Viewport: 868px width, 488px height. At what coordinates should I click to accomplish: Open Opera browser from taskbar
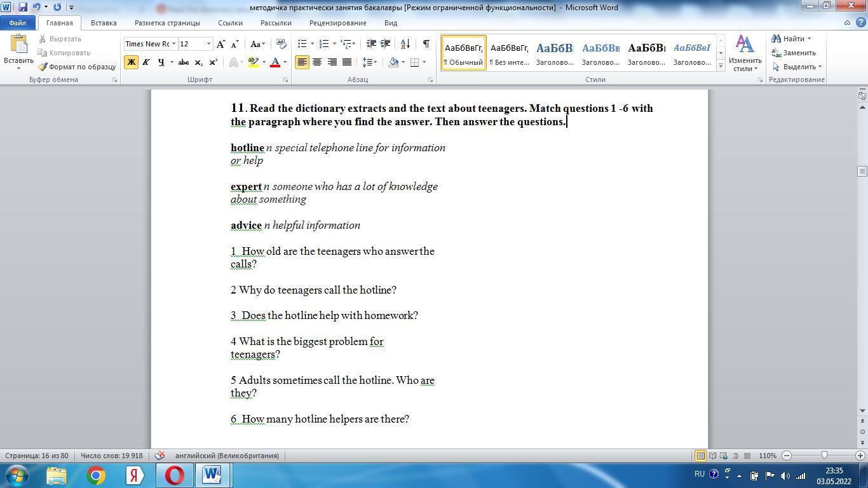(174, 475)
